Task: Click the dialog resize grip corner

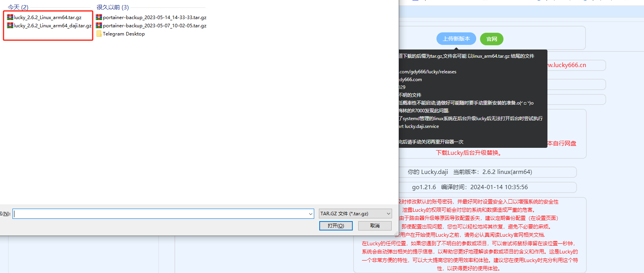Action: coord(396,234)
